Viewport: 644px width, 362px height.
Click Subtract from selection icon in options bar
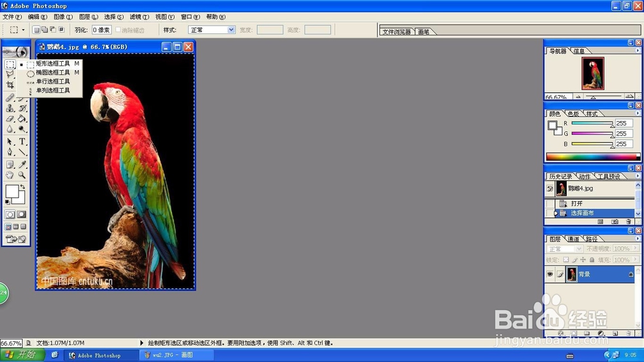tap(53, 30)
